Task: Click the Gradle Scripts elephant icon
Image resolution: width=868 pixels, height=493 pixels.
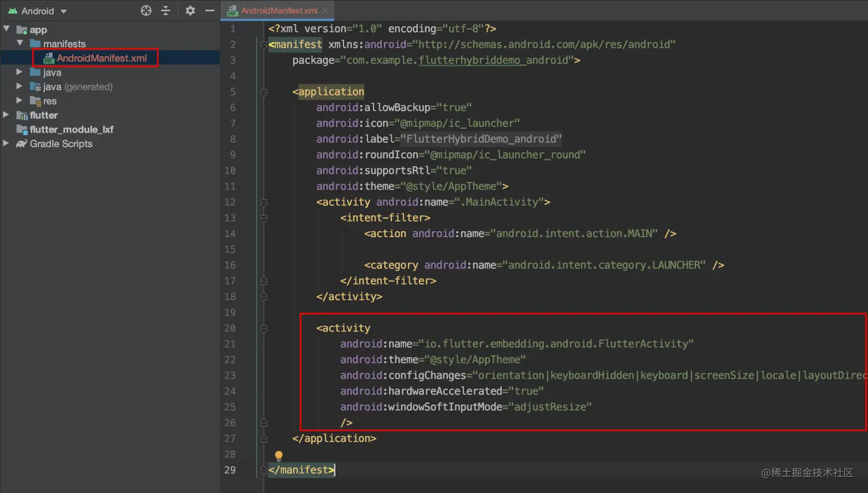Action: (x=22, y=144)
